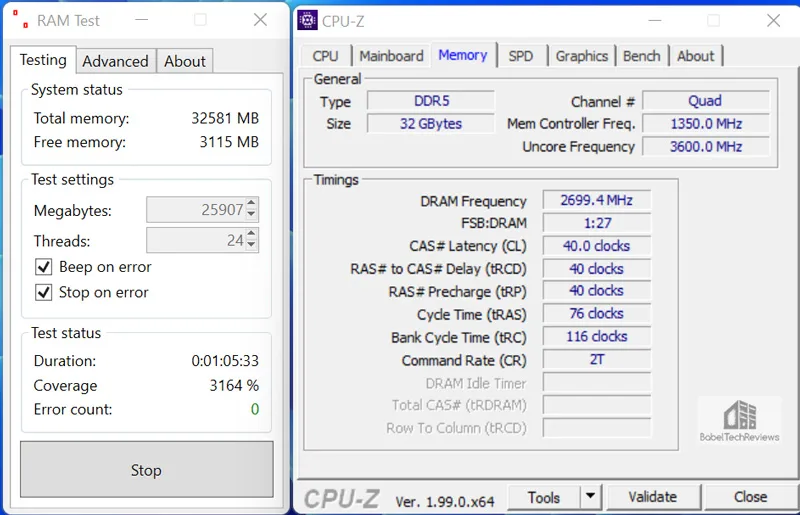Click the RAM Test app icon
The width and height of the screenshot is (800, 515).
(20, 19)
